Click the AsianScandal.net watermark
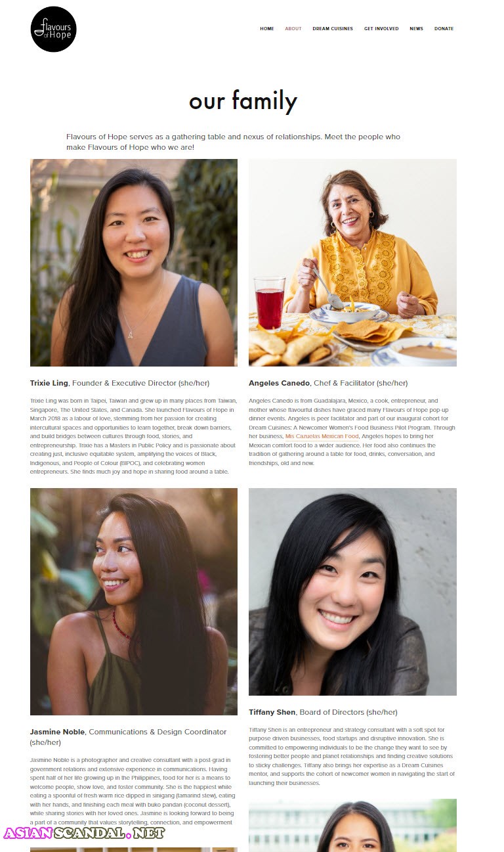The image size is (504, 852). click(84, 833)
